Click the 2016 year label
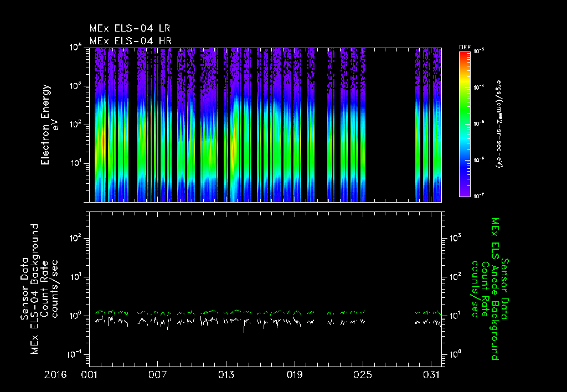Image resolution: width=567 pixels, height=392 pixels. click(55, 375)
